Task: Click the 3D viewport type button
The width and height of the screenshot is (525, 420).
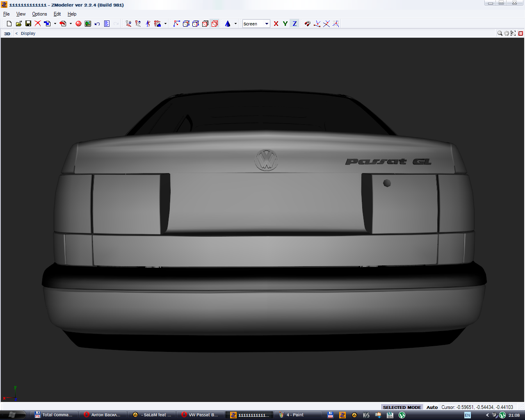Action: point(7,34)
